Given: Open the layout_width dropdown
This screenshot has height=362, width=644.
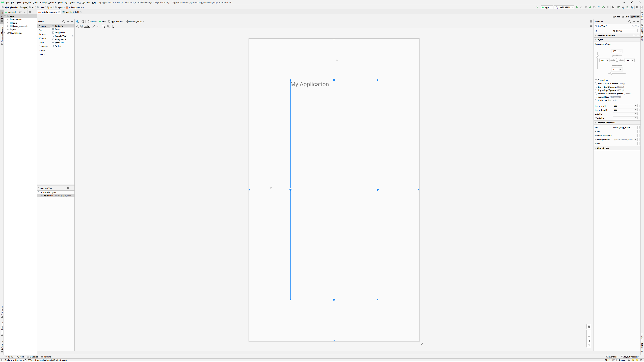Looking at the screenshot, I should (x=635, y=106).
